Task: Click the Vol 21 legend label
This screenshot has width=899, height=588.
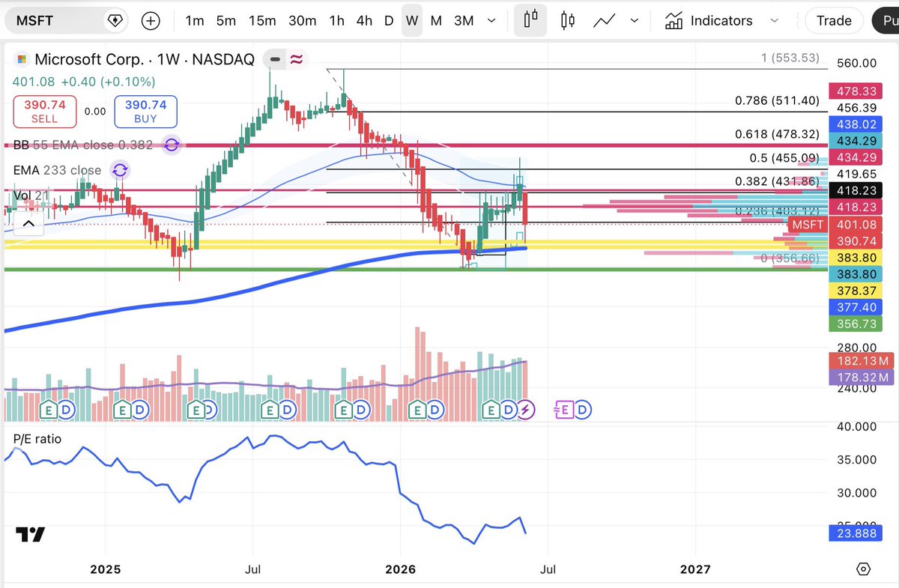Action: click(31, 196)
